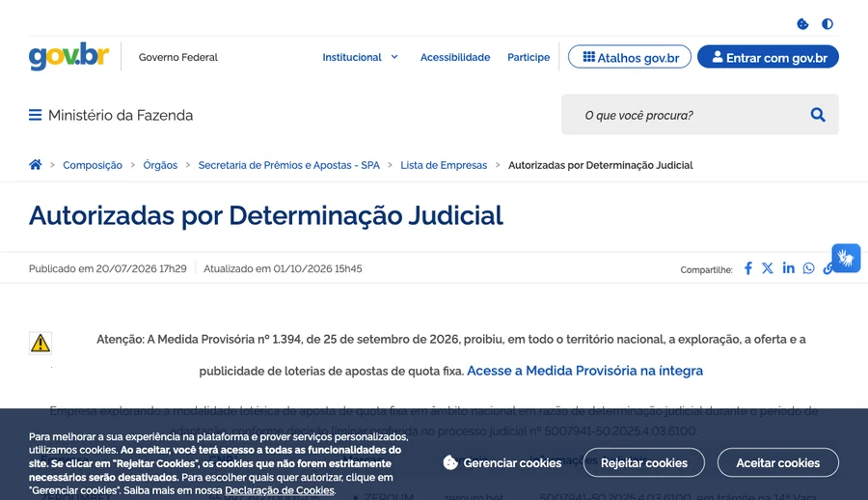Click 'Publicado em 20/07/2026 17h29' text

click(x=108, y=269)
